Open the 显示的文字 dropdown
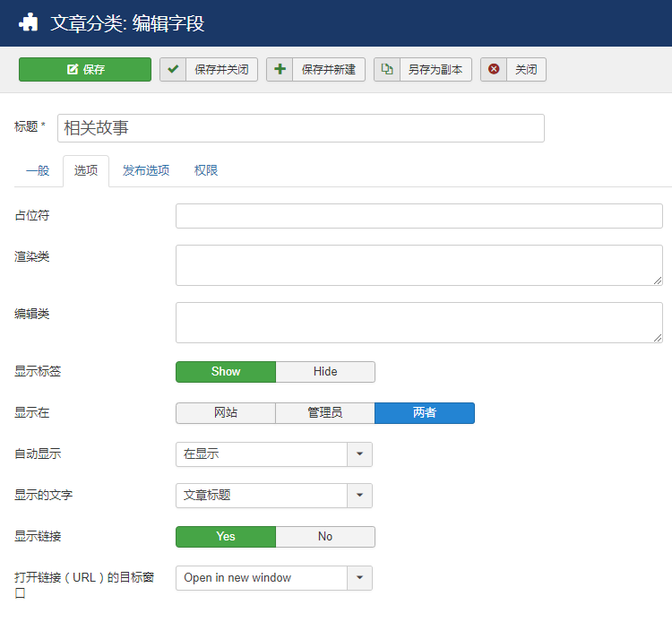 [359, 496]
